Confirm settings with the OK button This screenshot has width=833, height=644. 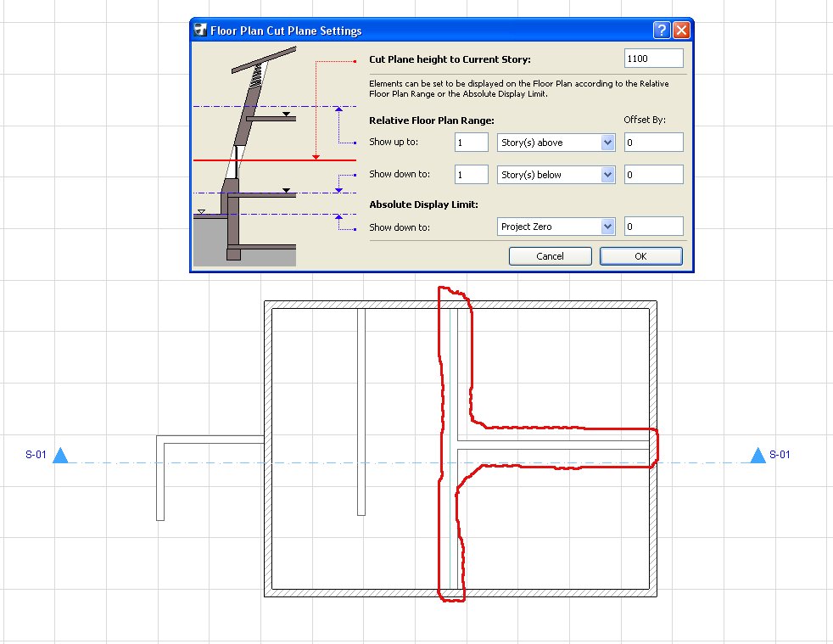pos(640,255)
